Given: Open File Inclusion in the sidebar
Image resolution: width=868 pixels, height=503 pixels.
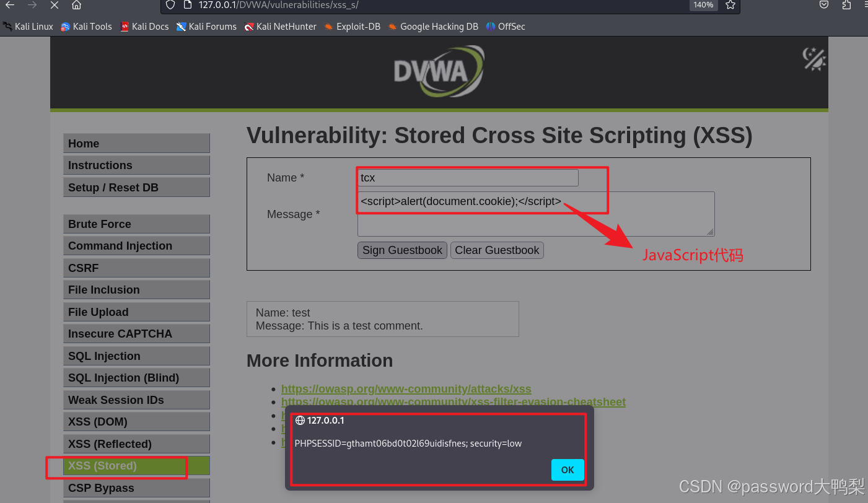Looking at the screenshot, I should point(136,290).
